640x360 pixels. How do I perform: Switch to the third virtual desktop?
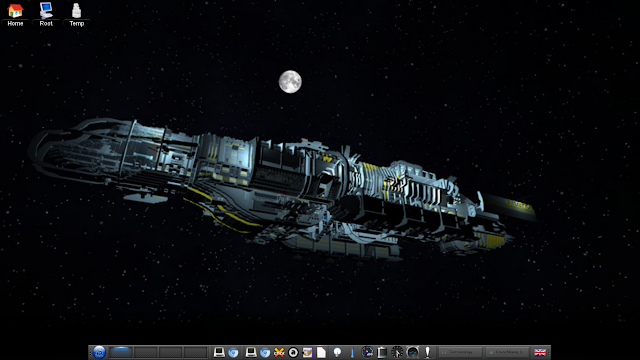(x=171, y=352)
